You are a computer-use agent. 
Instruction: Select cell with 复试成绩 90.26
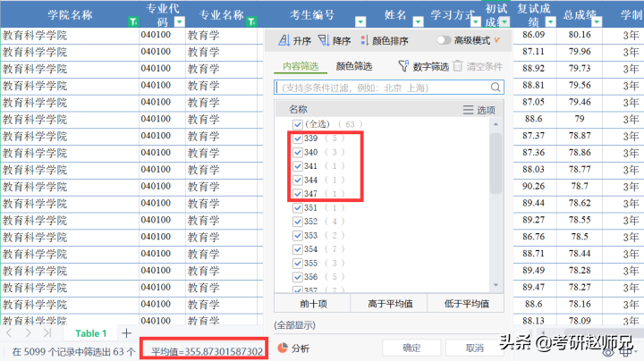point(533,186)
